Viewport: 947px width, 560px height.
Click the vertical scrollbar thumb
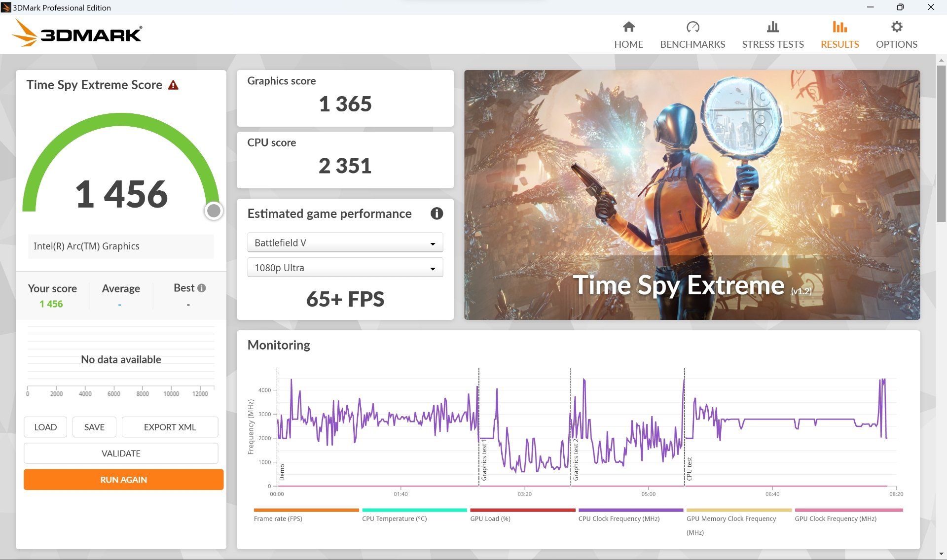click(941, 143)
